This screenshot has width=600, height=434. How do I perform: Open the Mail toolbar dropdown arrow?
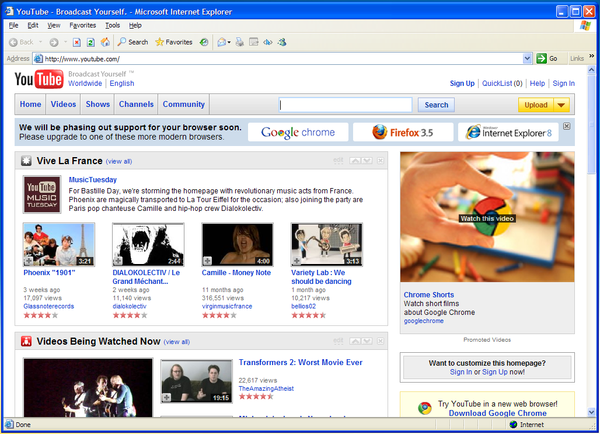[x=229, y=42]
